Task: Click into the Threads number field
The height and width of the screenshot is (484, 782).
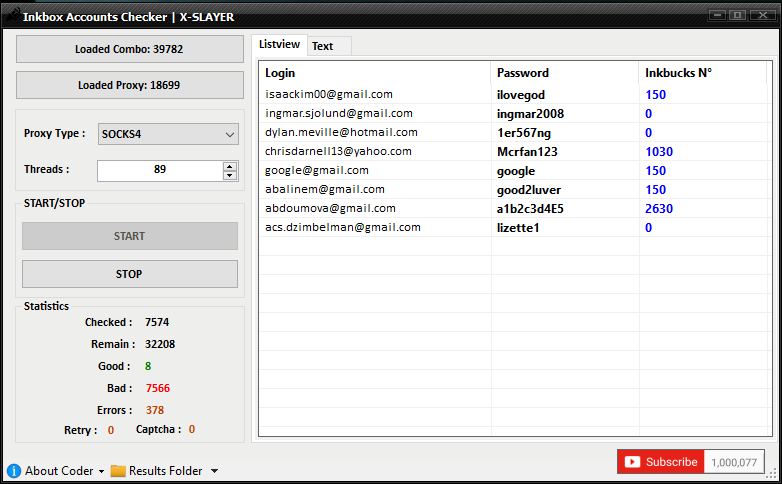Action: [x=159, y=171]
